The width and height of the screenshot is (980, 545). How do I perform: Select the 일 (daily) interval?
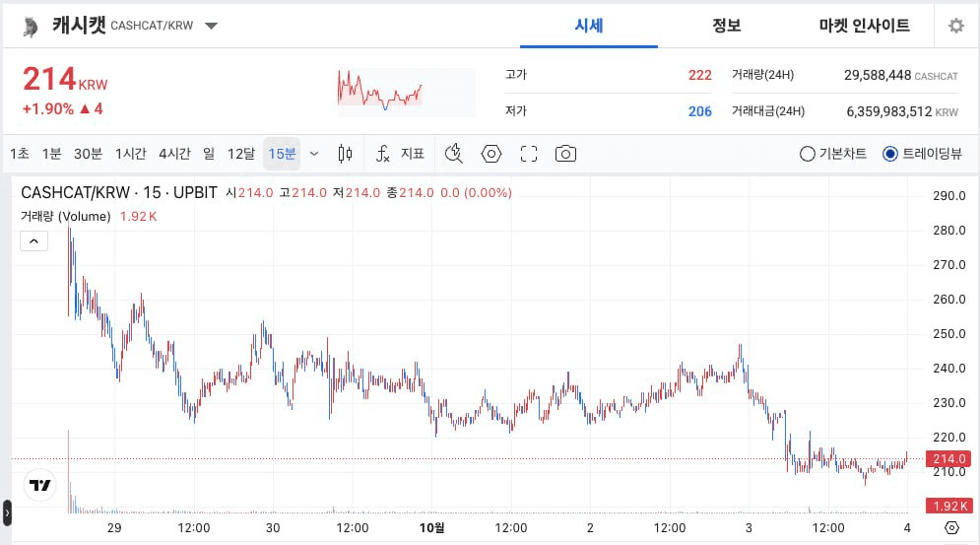[x=209, y=154]
